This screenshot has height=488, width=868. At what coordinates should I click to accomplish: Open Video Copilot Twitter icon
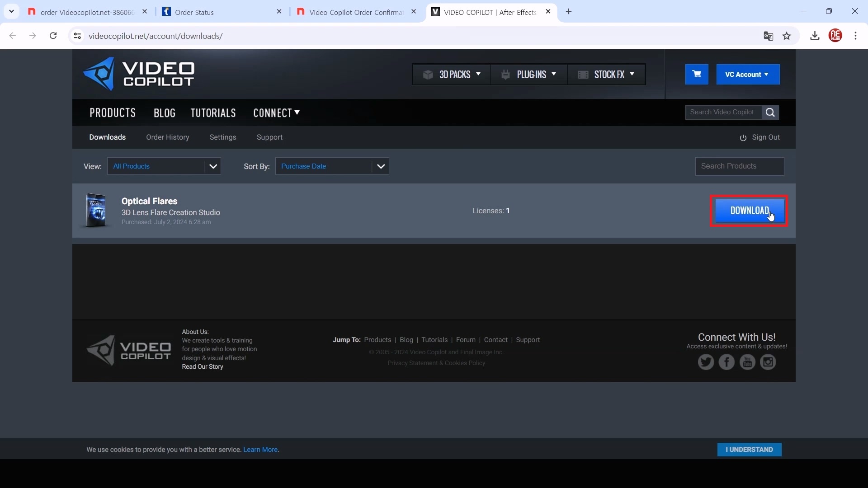(706, 362)
